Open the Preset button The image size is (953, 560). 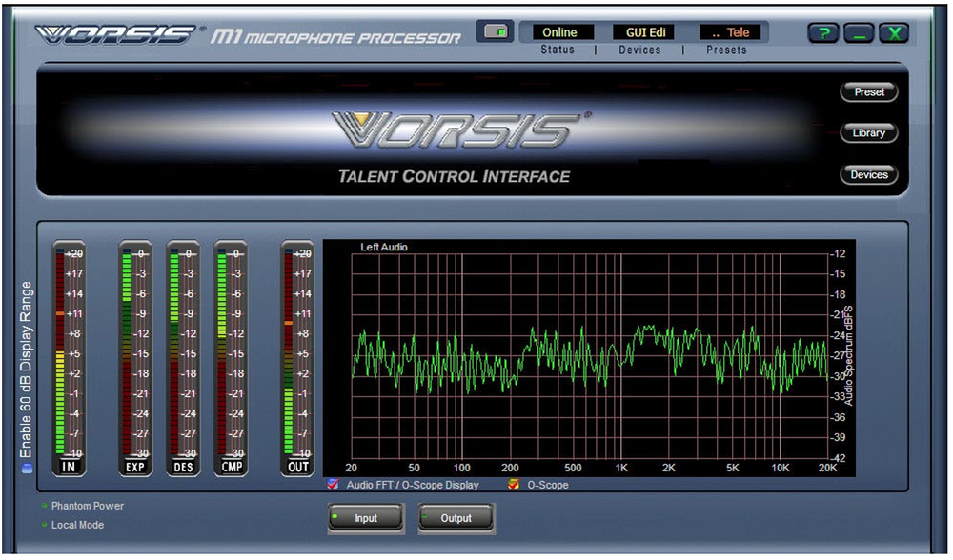pos(868,91)
